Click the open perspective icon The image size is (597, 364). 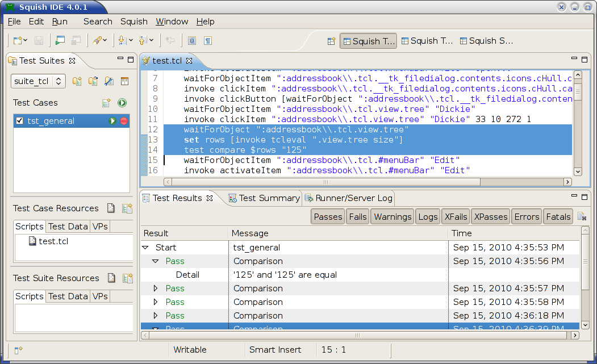[331, 41]
